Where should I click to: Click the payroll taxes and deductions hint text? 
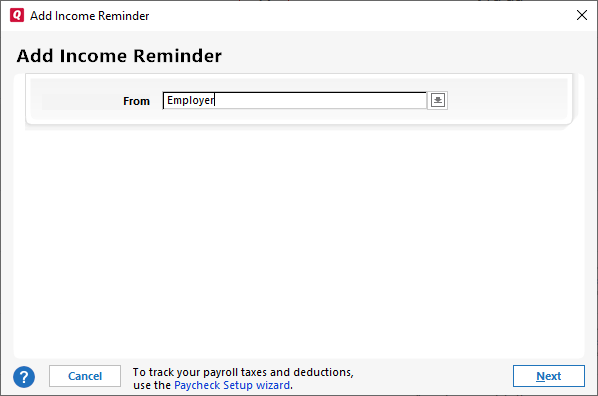click(243, 372)
